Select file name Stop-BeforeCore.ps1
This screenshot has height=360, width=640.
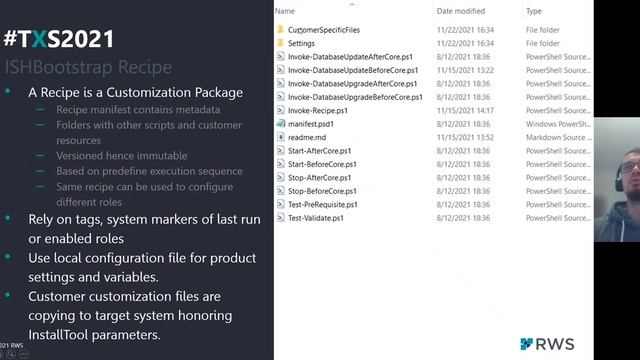pyautogui.click(x=322, y=191)
